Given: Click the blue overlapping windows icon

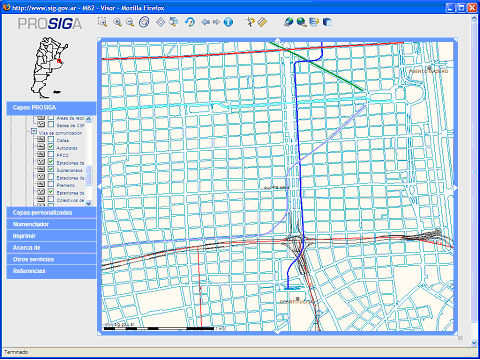Looking at the screenshot, I should pyautogui.click(x=327, y=22).
